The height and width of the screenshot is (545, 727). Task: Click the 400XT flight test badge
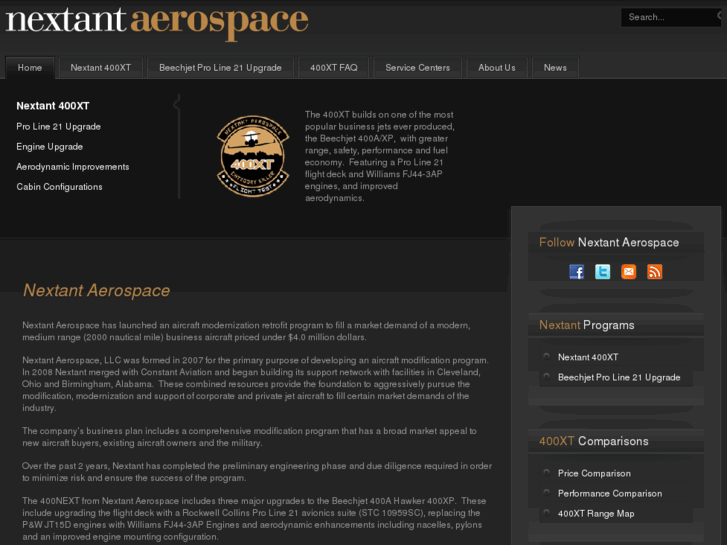click(x=253, y=156)
